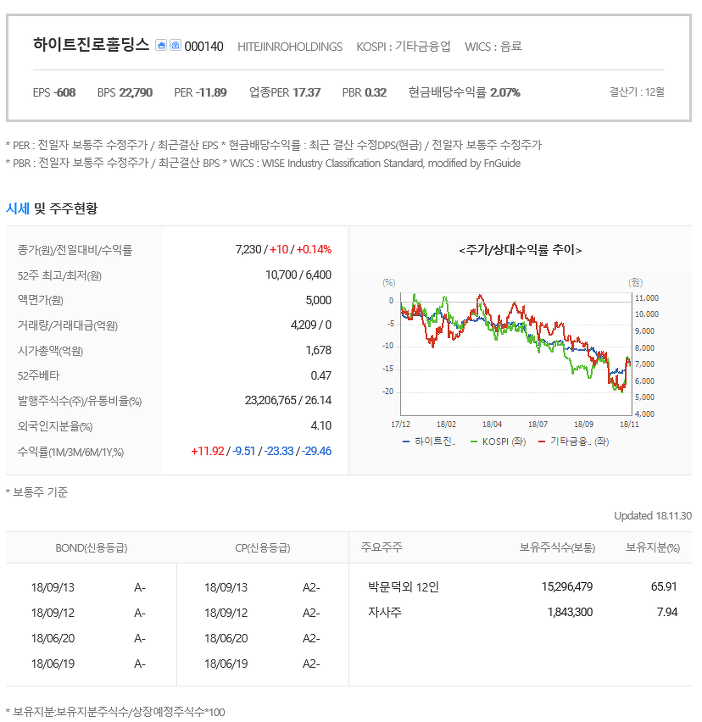Select the PER -11.89 value

200,93
